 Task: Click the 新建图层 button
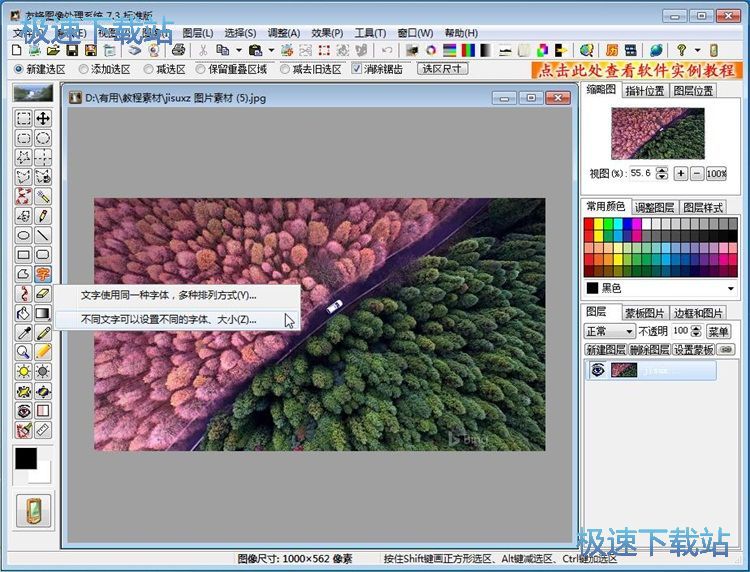(604, 350)
